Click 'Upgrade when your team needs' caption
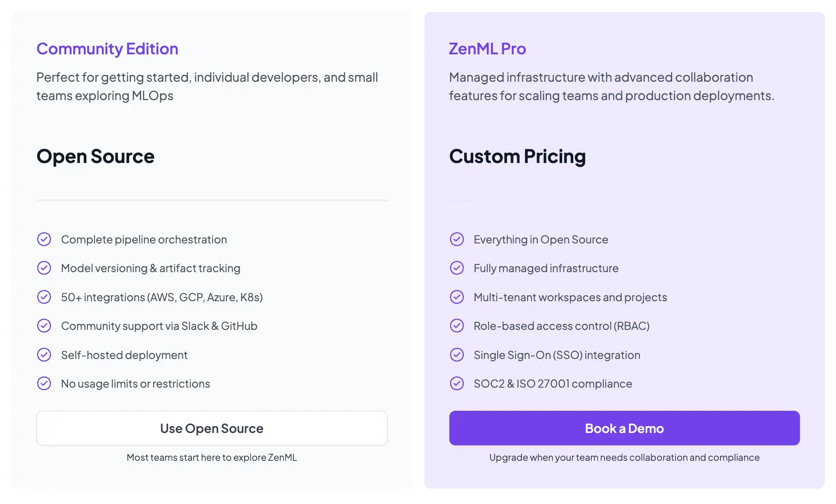This screenshot has height=504, width=836. click(624, 457)
